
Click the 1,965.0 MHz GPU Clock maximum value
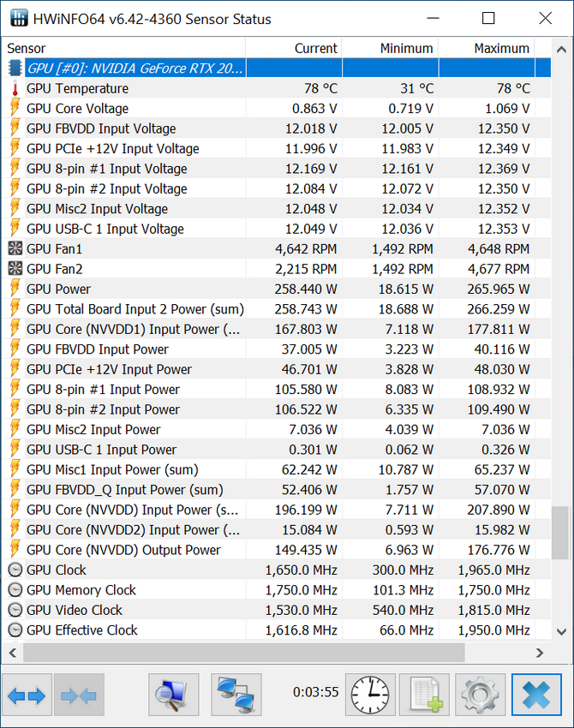[x=493, y=570]
